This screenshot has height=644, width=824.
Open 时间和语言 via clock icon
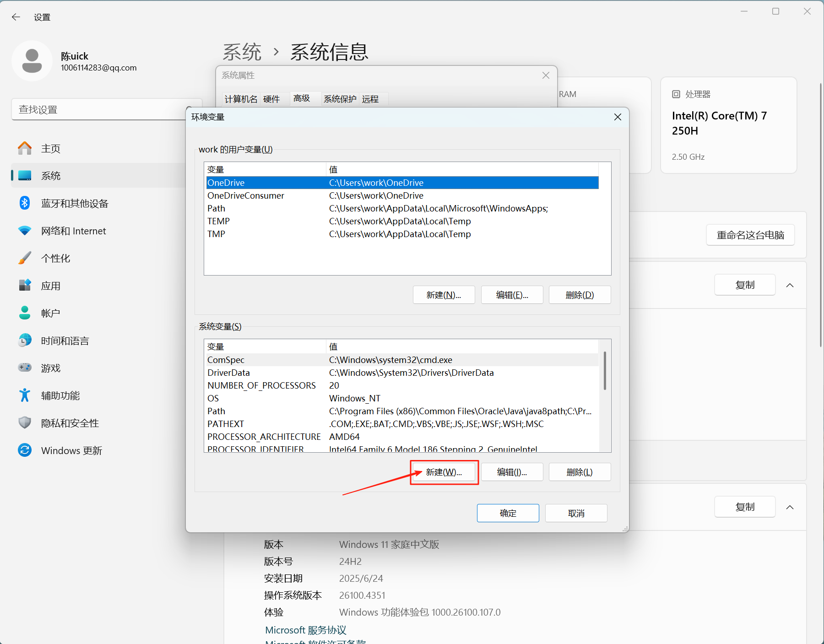(x=25, y=340)
